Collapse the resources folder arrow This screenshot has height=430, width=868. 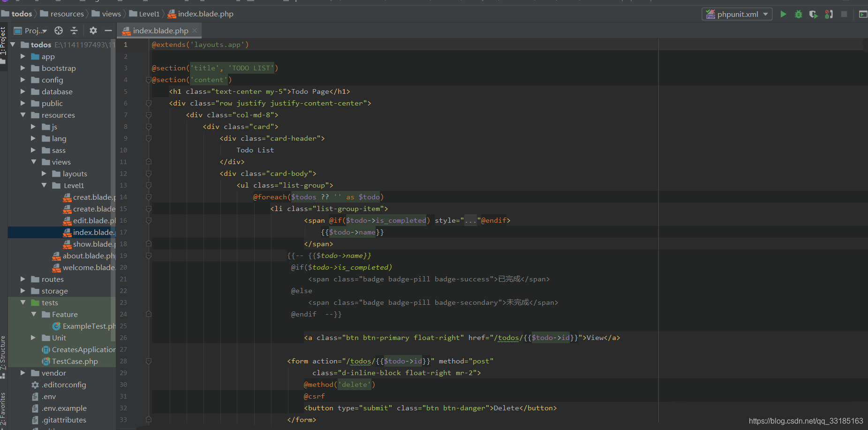coord(23,115)
